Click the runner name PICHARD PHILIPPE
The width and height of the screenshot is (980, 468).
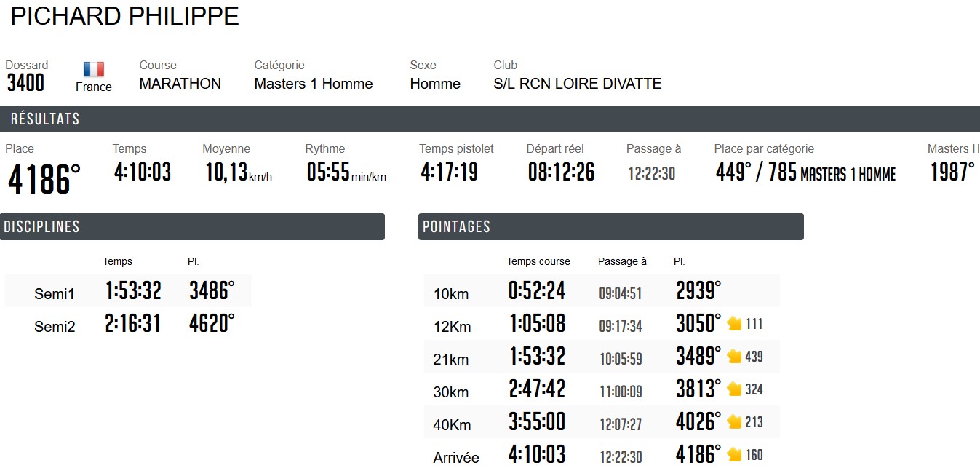point(124,17)
